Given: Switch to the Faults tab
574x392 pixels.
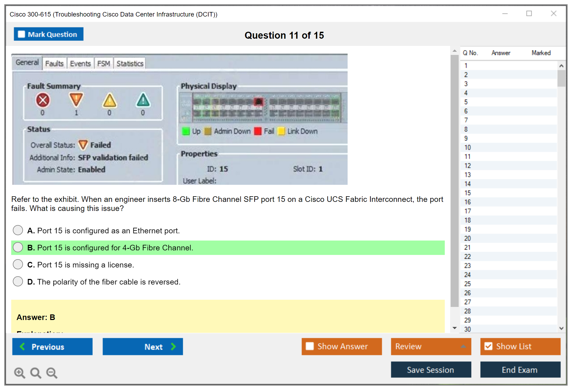Looking at the screenshot, I should pos(54,64).
